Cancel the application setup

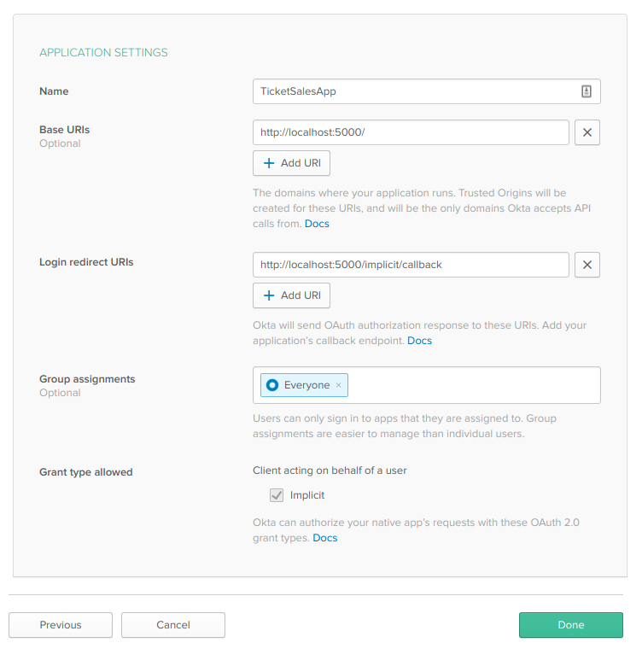pos(173,625)
